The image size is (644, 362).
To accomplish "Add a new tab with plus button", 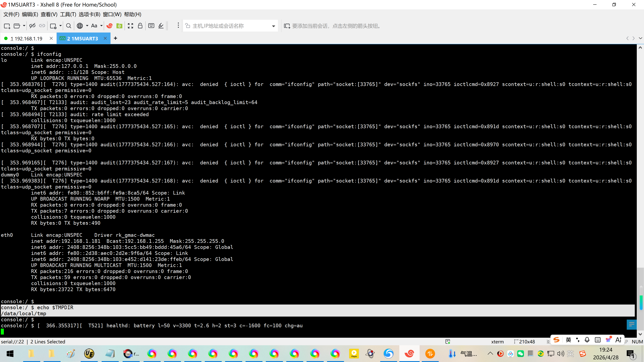I will [x=115, y=38].
